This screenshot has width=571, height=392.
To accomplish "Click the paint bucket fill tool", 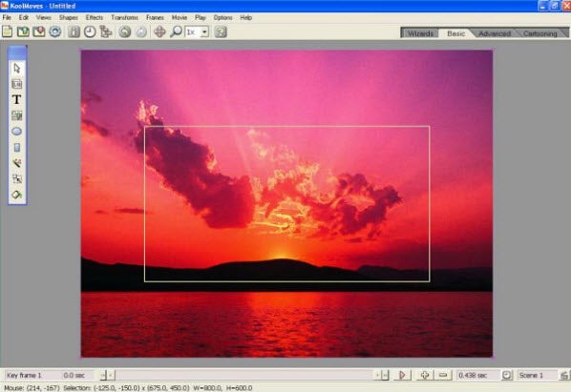I will point(17,195).
